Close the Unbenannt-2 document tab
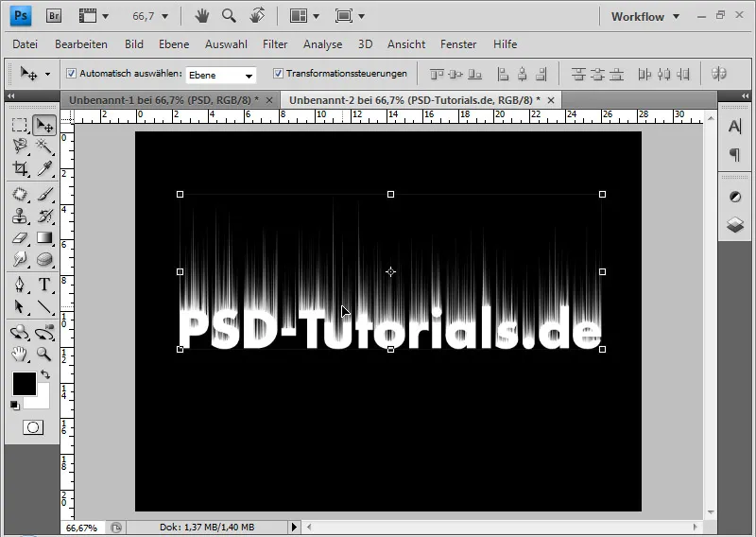 pos(551,100)
